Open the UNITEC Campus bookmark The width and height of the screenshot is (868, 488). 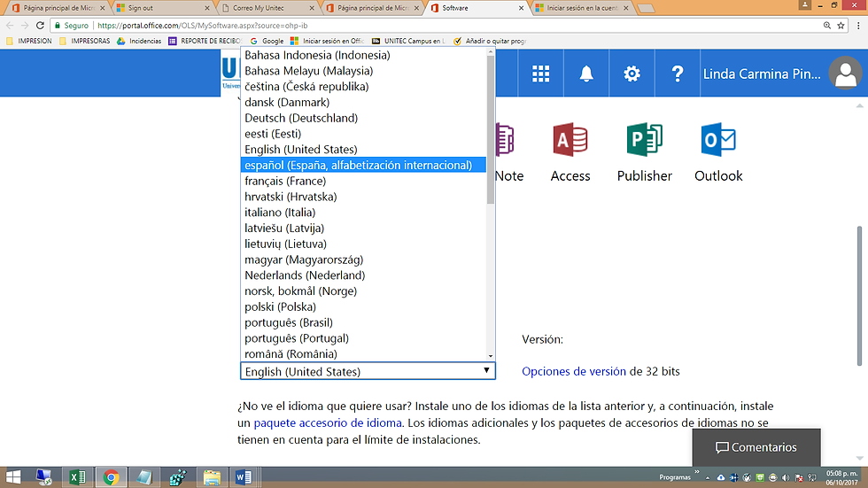(408, 41)
